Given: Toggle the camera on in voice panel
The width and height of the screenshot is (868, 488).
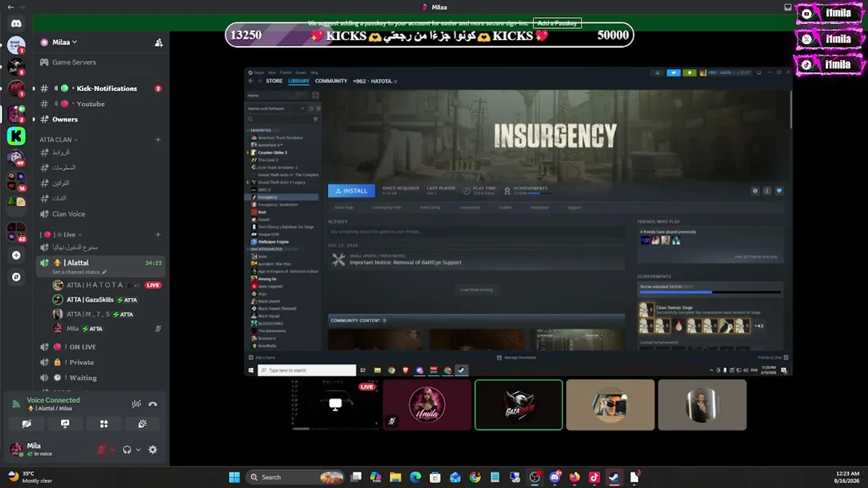Looking at the screenshot, I should [26, 424].
